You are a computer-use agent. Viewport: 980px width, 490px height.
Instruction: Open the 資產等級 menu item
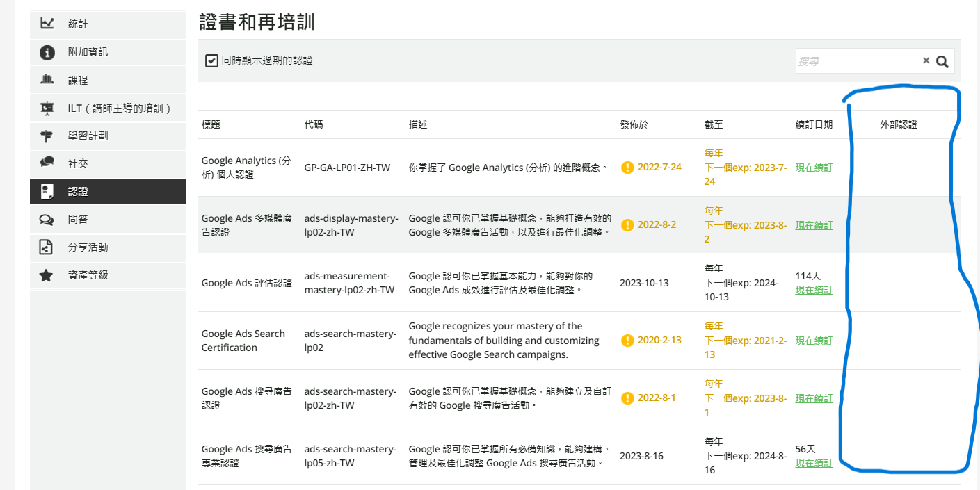[x=108, y=275]
